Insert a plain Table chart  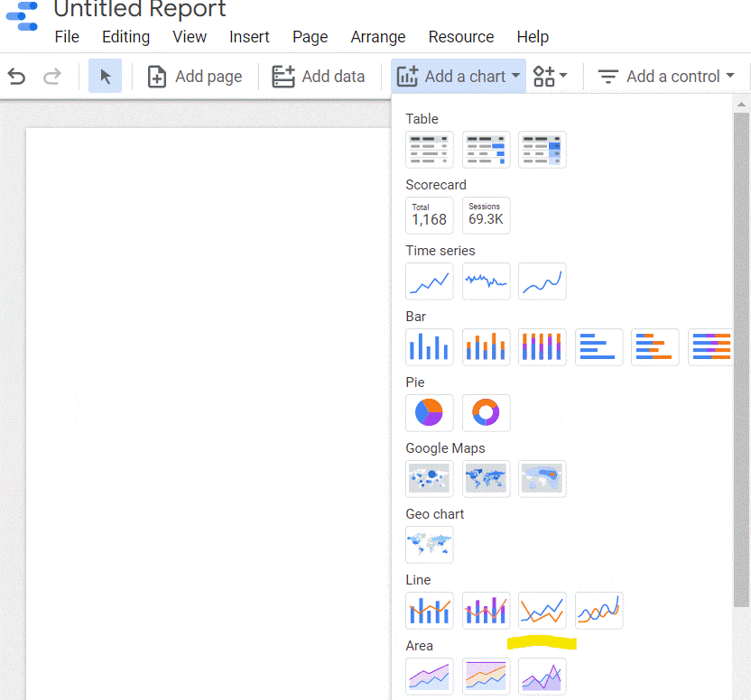click(x=429, y=150)
